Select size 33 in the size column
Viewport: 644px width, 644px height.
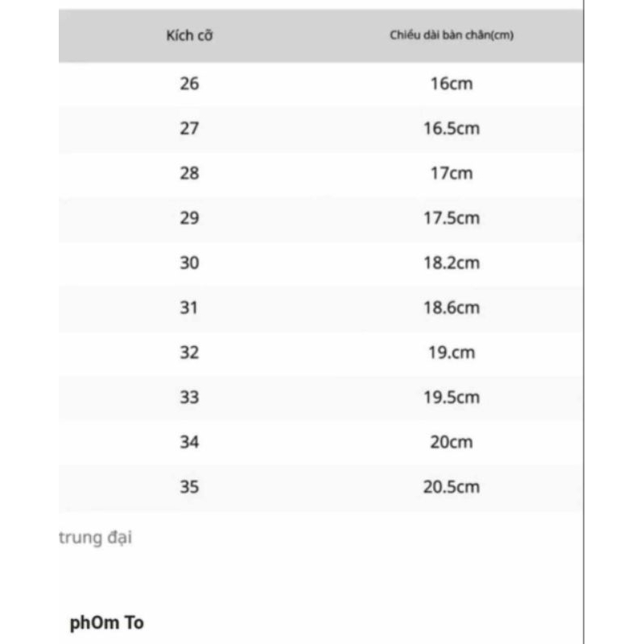tap(189, 398)
